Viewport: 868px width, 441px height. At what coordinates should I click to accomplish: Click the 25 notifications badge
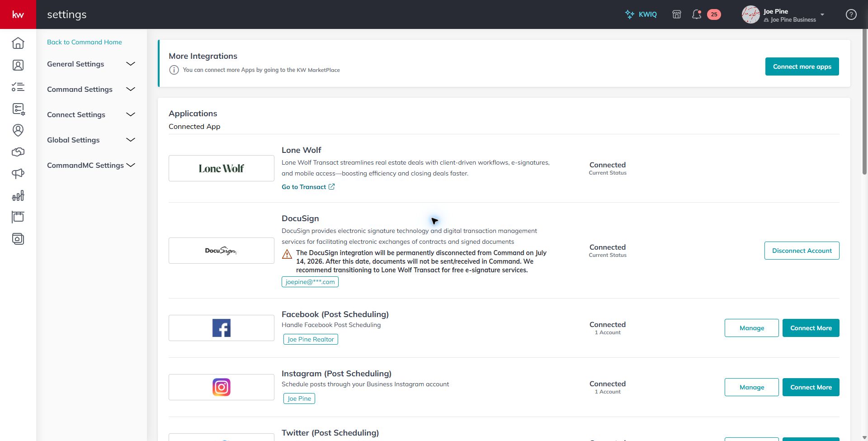coord(714,14)
